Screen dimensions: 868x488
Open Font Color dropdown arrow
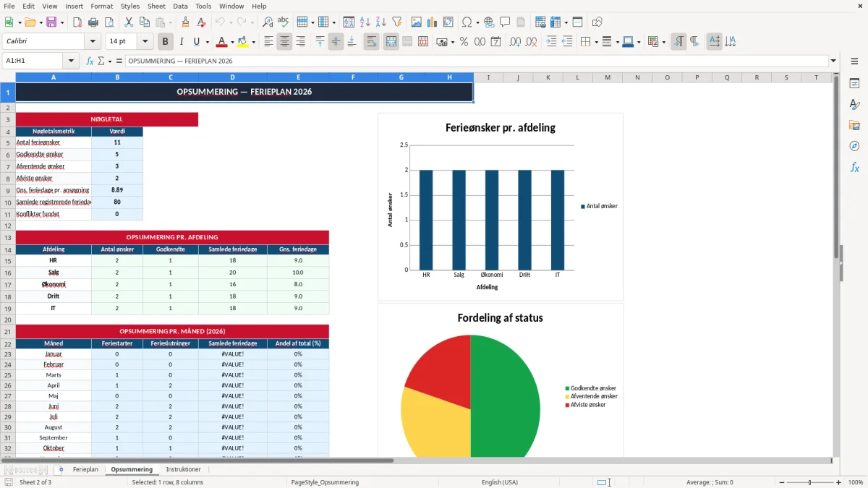232,42
